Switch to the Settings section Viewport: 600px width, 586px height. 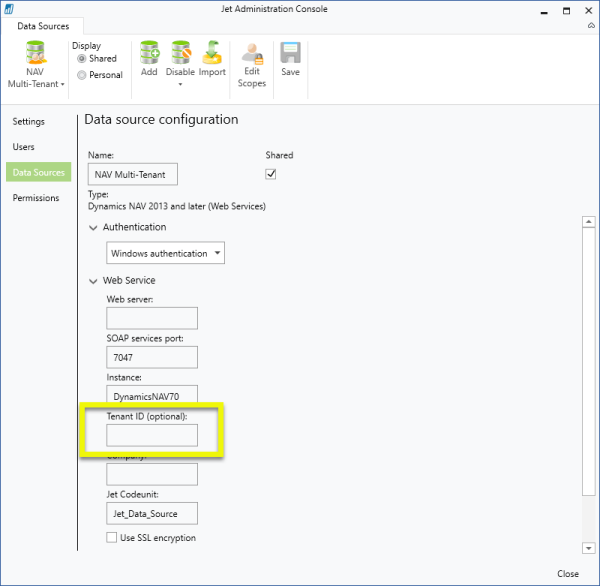point(29,122)
